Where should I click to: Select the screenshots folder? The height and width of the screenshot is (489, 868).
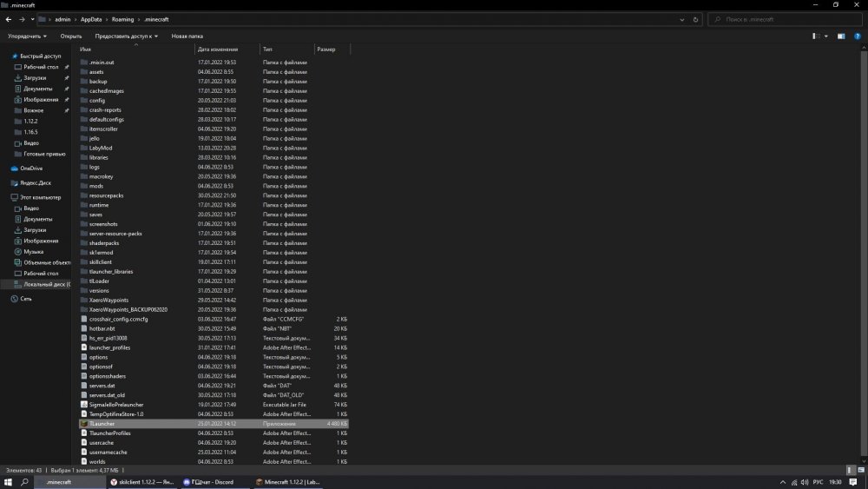(103, 224)
